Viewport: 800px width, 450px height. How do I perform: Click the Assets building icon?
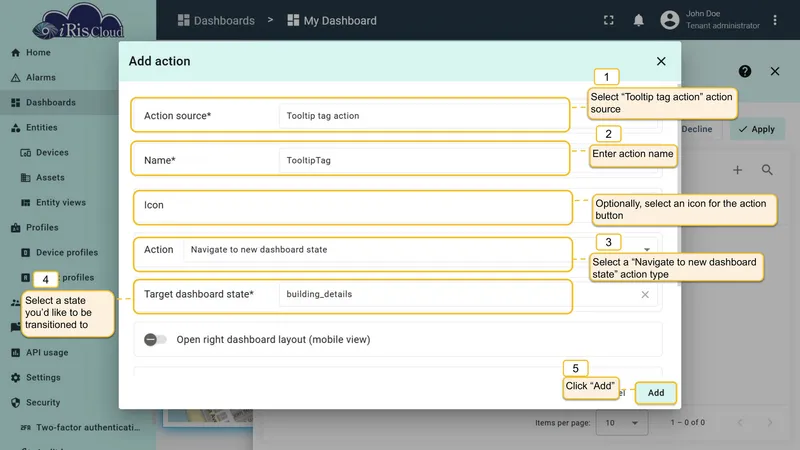coord(26,178)
